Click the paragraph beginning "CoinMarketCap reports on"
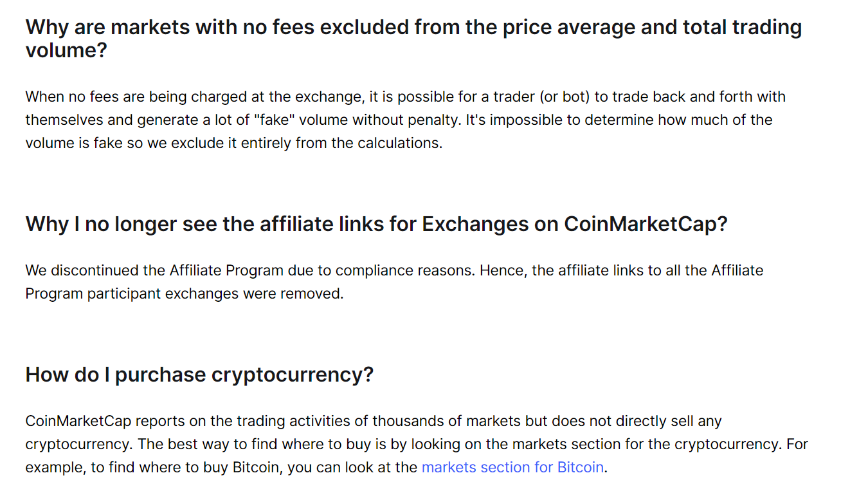The width and height of the screenshot is (868, 491). (x=417, y=444)
